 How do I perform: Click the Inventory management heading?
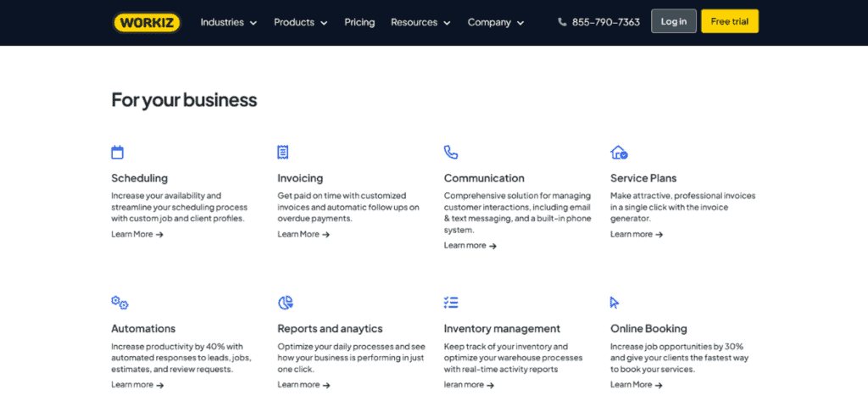pyautogui.click(x=502, y=329)
